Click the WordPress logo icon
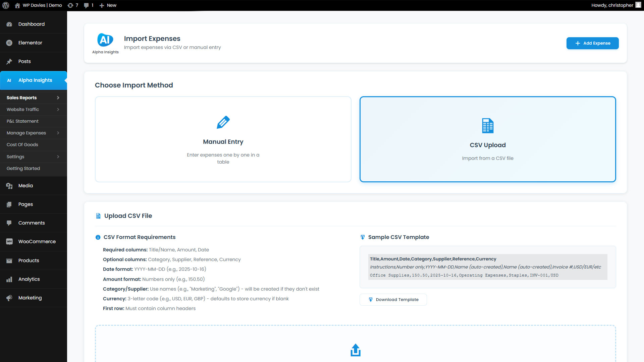644x362 pixels. 6,5
